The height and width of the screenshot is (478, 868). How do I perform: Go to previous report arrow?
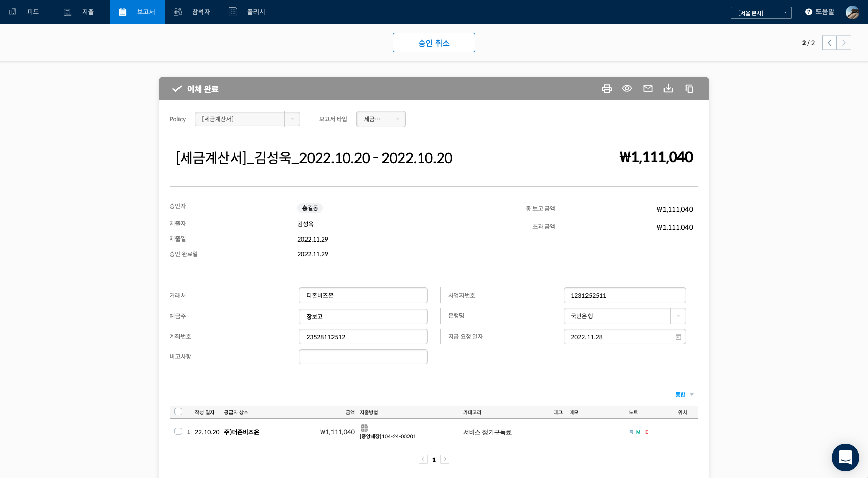(829, 43)
